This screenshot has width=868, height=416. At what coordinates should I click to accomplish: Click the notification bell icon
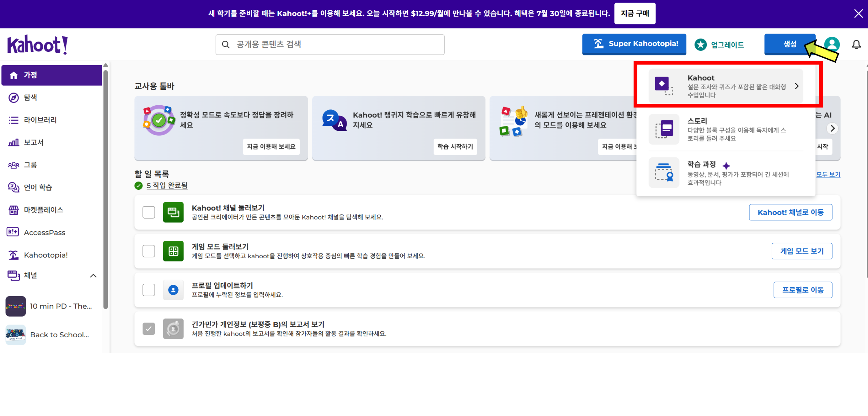point(856,45)
